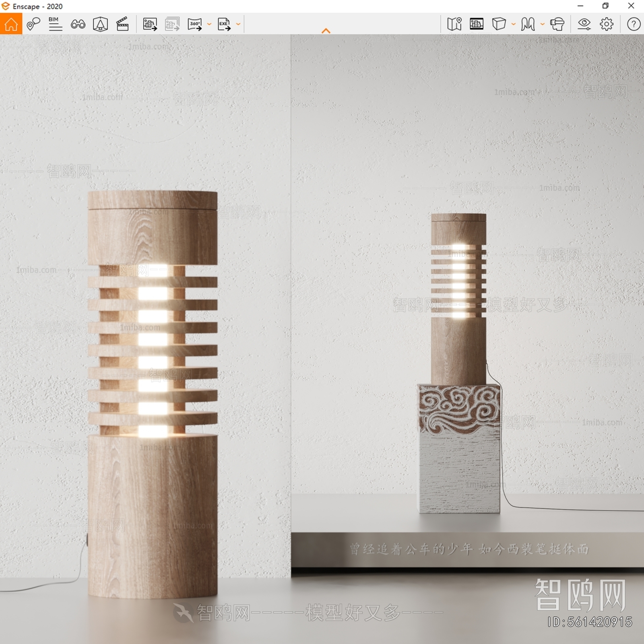The image size is (644, 644).
Task: Open the Asset Library panel
Action: click(477, 24)
